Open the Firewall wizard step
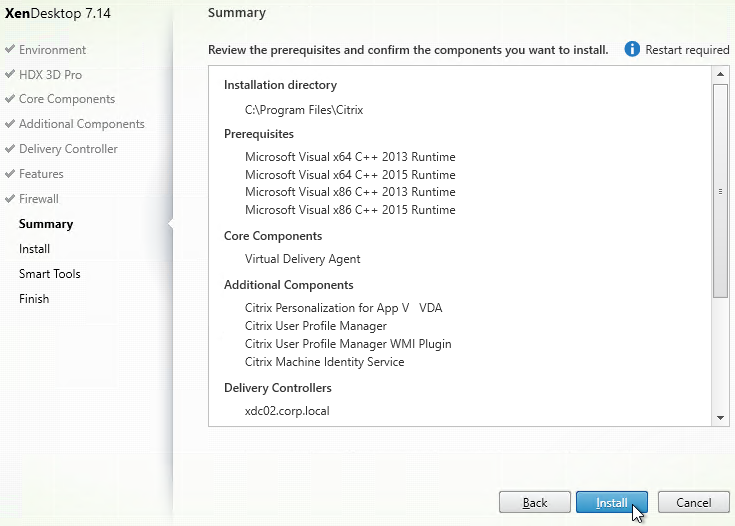Viewport: 735px width, 526px height. [39, 199]
